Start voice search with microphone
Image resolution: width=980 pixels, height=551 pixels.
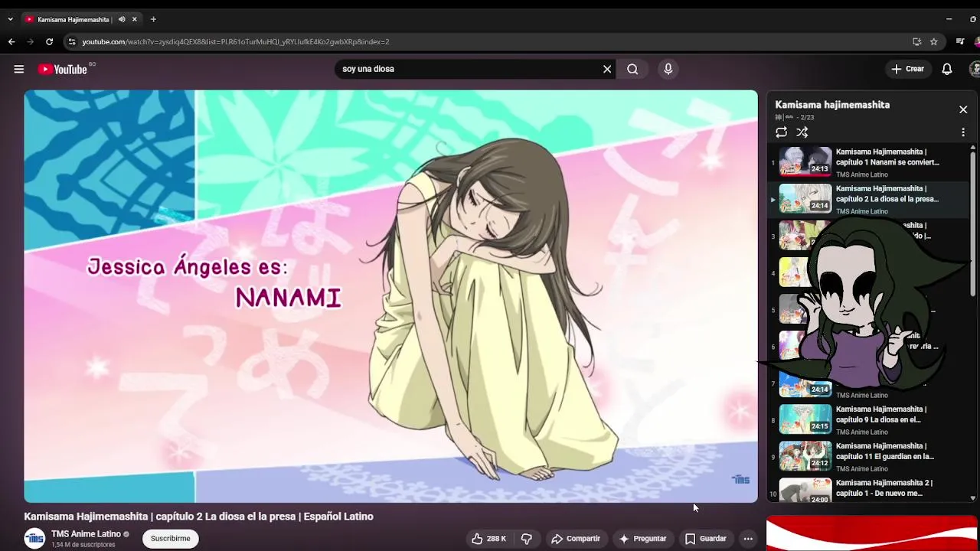click(668, 69)
